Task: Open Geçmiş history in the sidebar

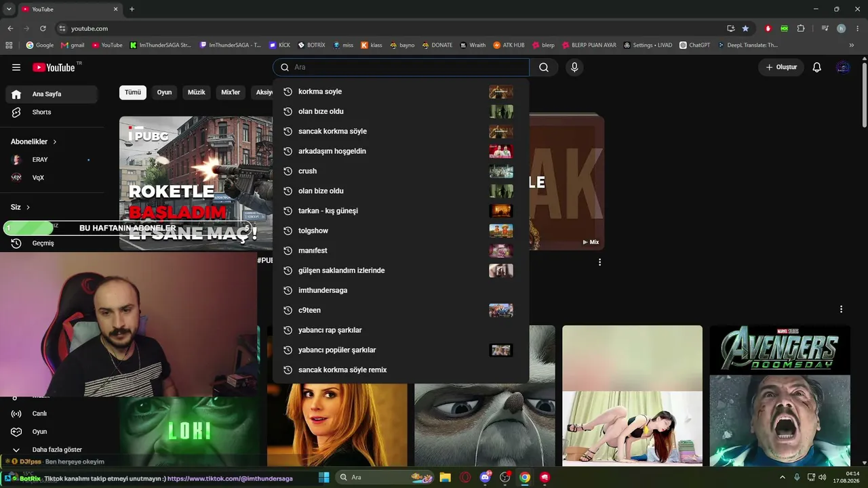Action: [x=52, y=243]
